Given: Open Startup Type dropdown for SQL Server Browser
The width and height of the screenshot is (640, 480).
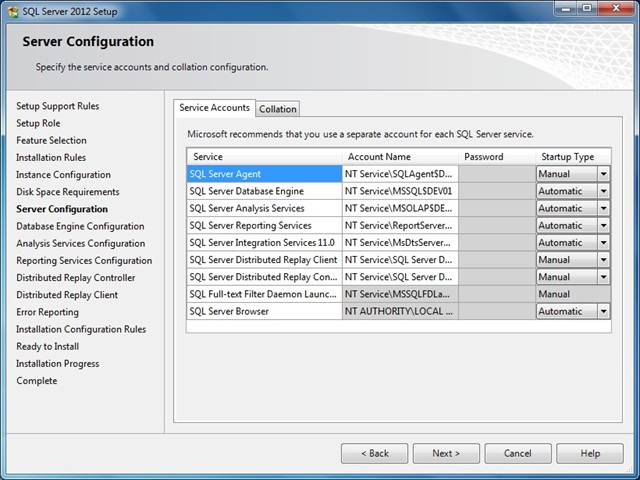Looking at the screenshot, I should coord(603,311).
